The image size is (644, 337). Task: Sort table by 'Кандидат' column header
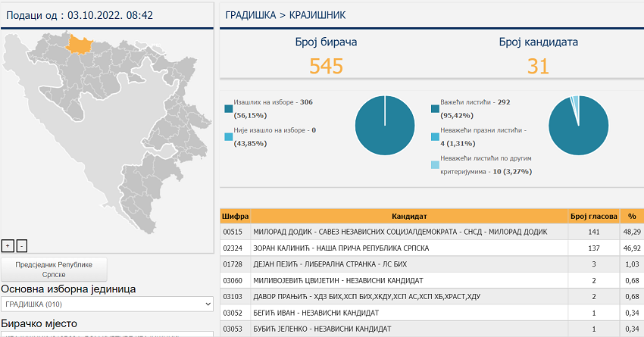(409, 216)
